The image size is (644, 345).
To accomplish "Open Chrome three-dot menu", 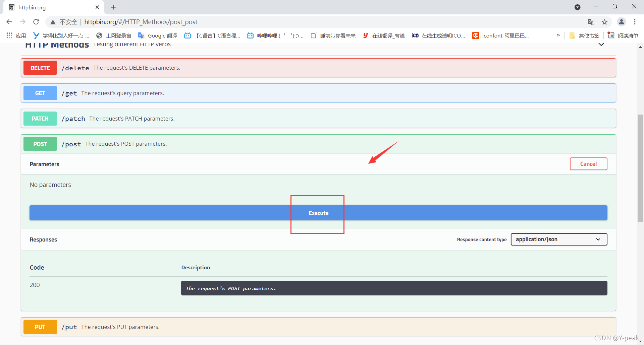I will pos(635,22).
